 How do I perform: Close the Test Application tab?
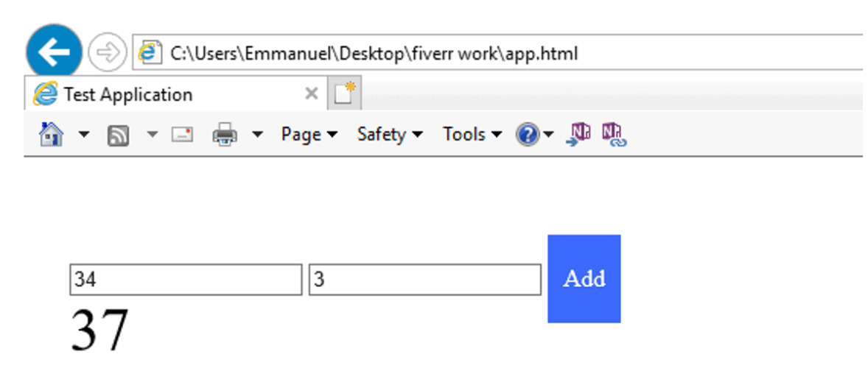tap(312, 94)
